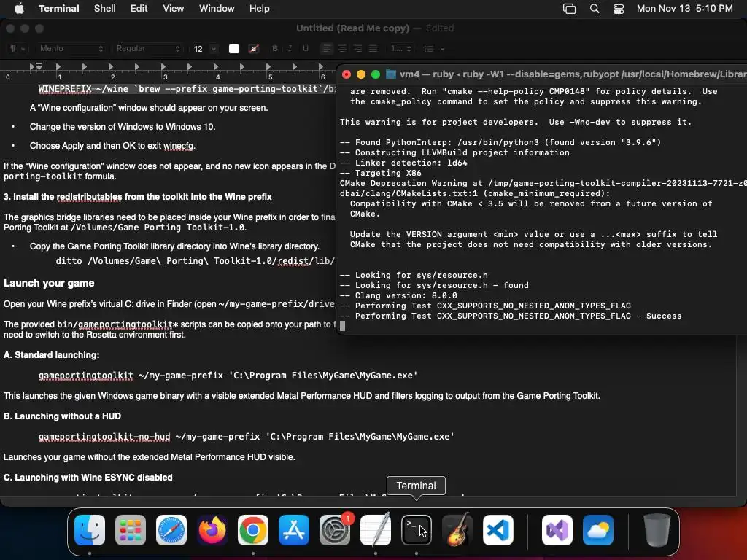Click the '-- Clang version: 8.0.0' Terminal line
Viewport: 747px width, 560px height.
coord(398,295)
